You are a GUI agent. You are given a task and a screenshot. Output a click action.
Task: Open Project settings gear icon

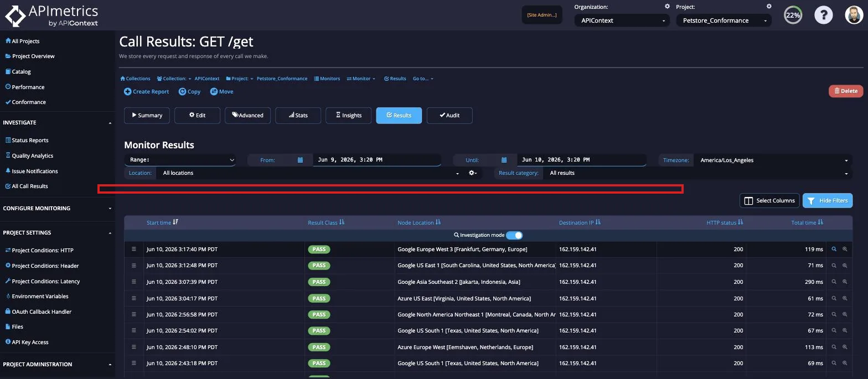tap(769, 7)
